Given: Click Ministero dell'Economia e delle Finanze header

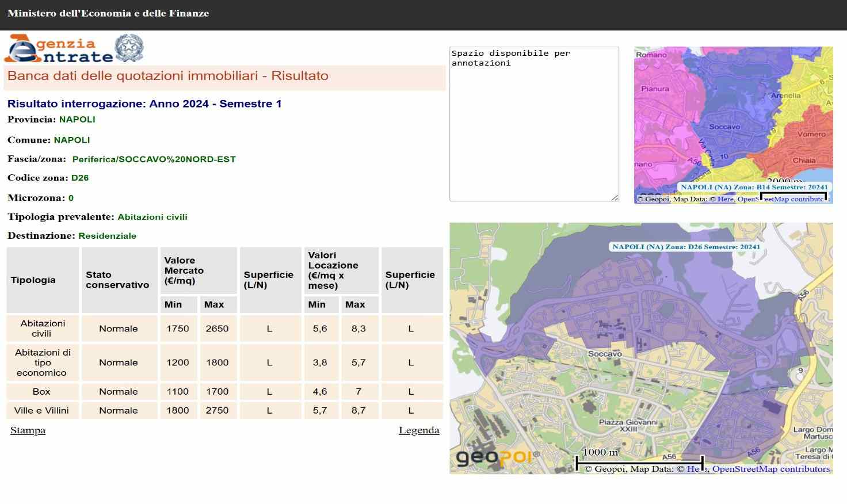Looking at the screenshot, I should click(x=108, y=13).
